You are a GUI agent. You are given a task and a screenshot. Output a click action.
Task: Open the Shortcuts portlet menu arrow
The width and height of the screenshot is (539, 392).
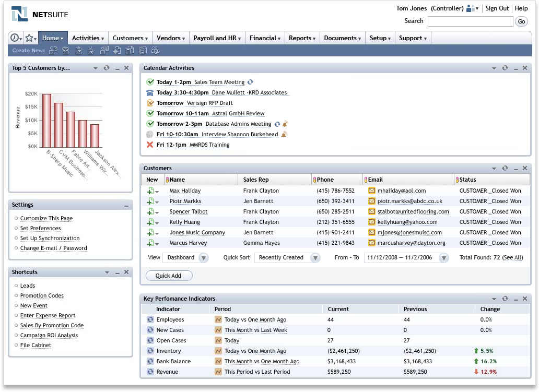pyautogui.click(x=107, y=272)
